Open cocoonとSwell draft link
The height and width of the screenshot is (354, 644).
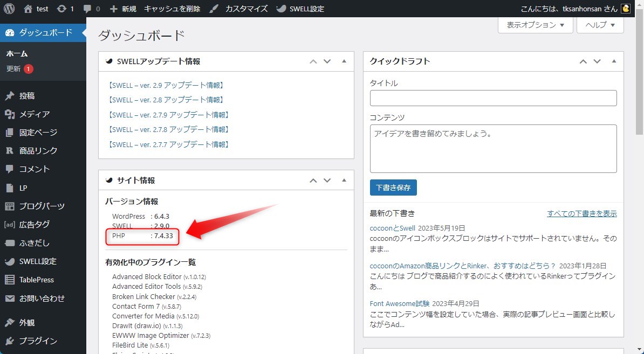(392, 228)
